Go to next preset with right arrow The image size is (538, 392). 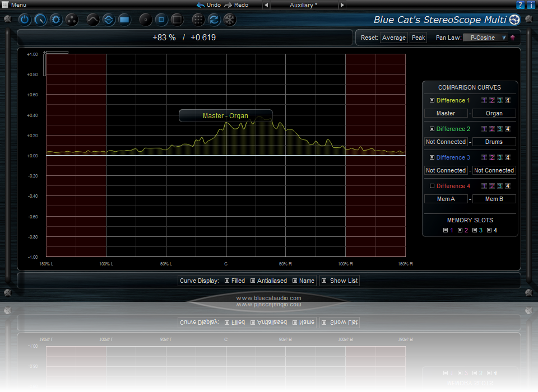point(342,5)
